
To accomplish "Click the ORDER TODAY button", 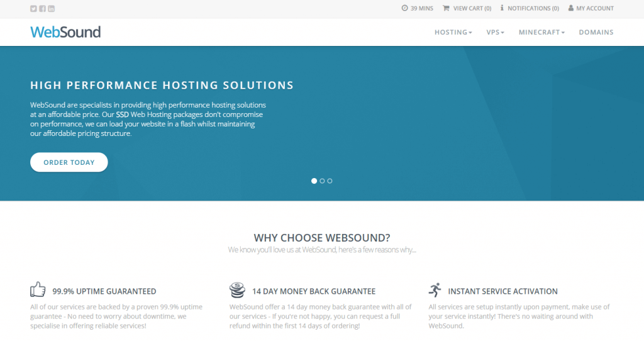I will 69,162.
